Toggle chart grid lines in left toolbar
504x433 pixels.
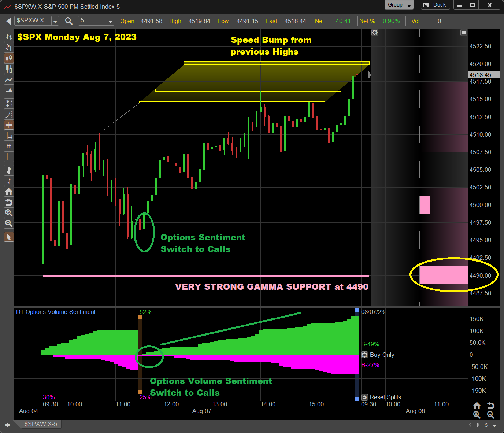9,125
